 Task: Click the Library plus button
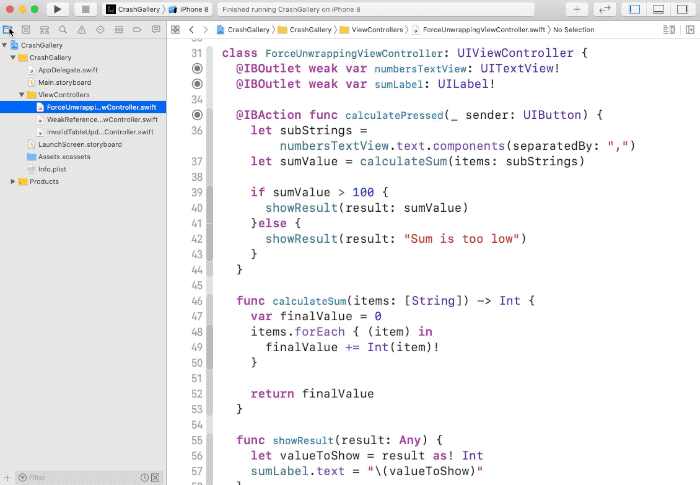tap(577, 9)
